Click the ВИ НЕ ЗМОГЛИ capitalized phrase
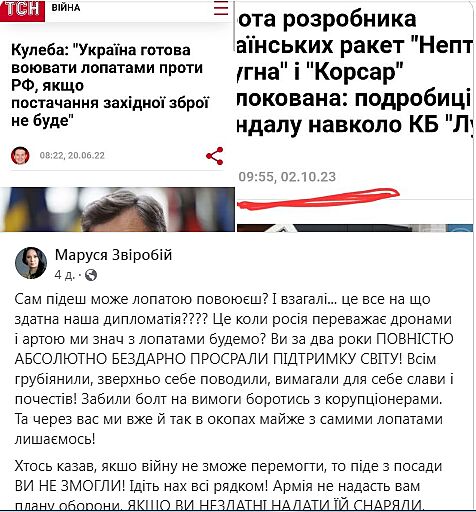Viewport: 476px width, 512px height. tap(70, 487)
